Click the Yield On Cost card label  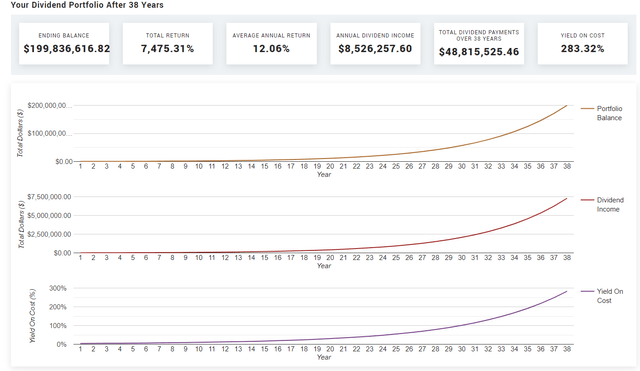pos(582,36)
